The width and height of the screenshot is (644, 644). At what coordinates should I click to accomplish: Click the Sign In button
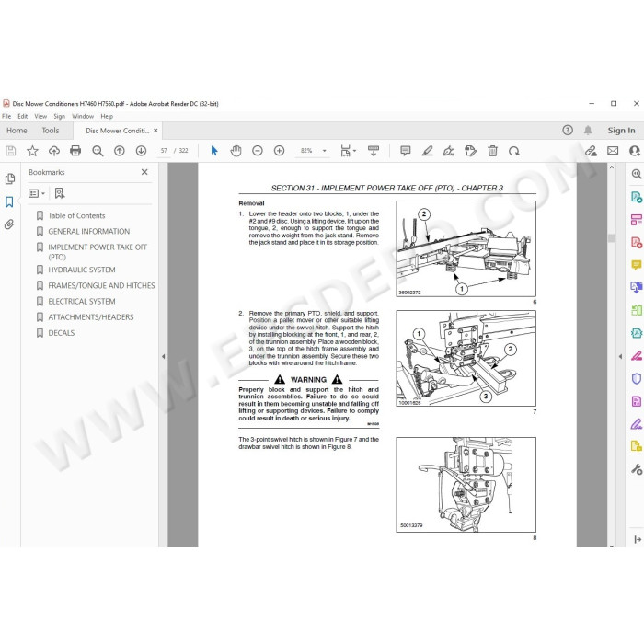point(621,131)
